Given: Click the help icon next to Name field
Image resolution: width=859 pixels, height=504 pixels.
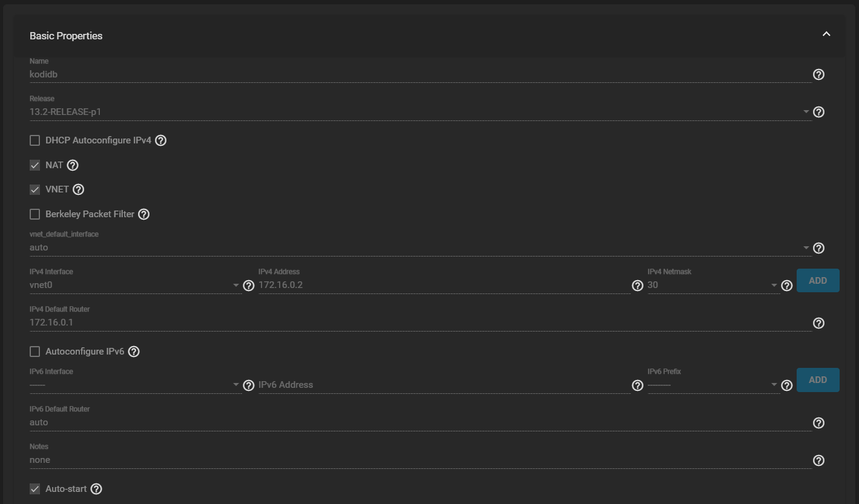Looking at the screenshot, I should 818,75.
